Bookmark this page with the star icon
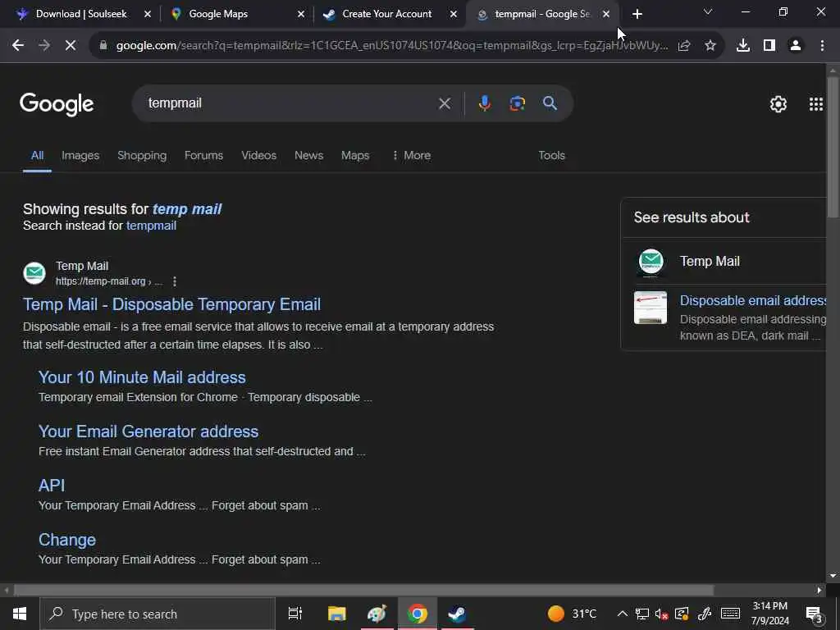Viewport: 840px width, 630px height. coord(710,46)
